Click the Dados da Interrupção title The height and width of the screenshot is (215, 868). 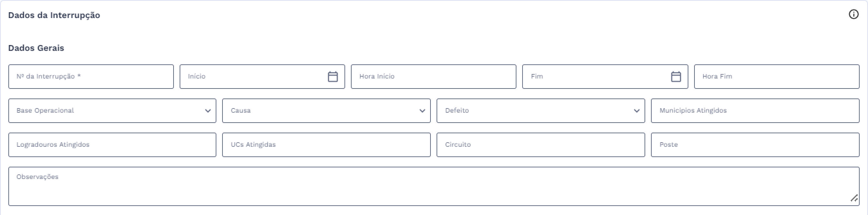[54, 15]
